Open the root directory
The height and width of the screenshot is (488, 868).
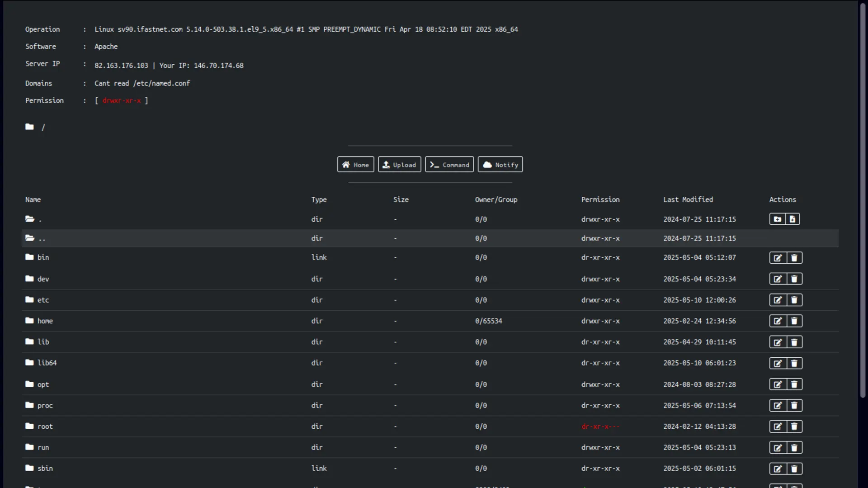(x=45, y=426)
